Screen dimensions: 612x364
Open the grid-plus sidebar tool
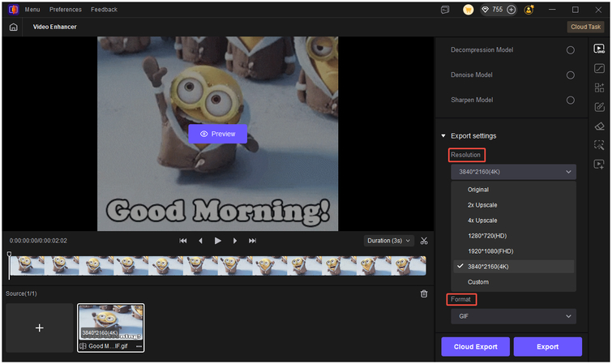point(599,88)
